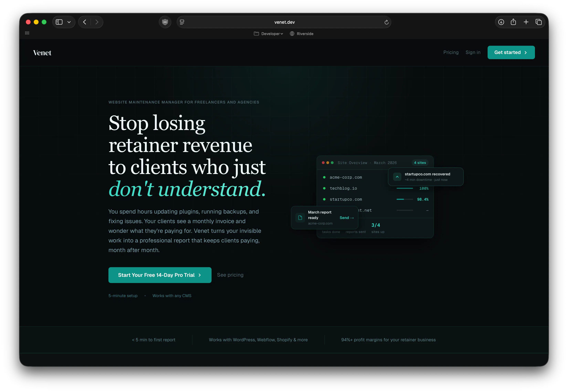Screen dimensions: 568x392
Task: Click the 98.4% uptime value
Action: (x=422, y=199)
